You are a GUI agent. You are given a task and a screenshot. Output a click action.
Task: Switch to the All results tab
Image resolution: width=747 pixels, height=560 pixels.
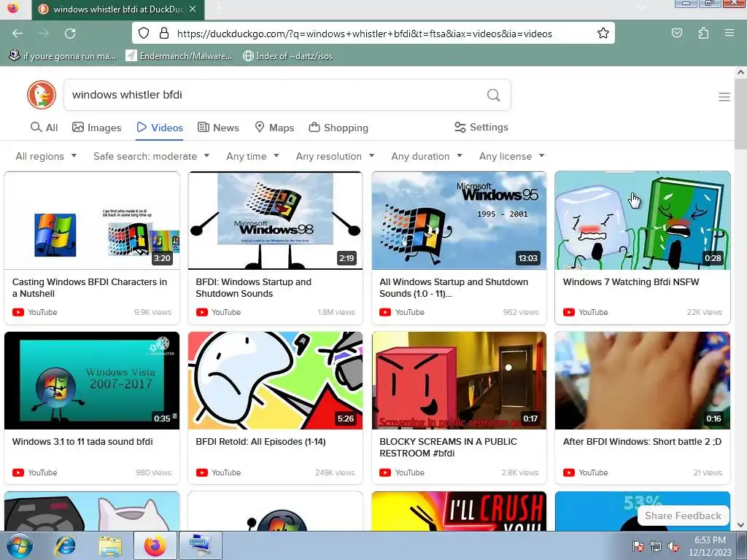click(x=44, y=128)
